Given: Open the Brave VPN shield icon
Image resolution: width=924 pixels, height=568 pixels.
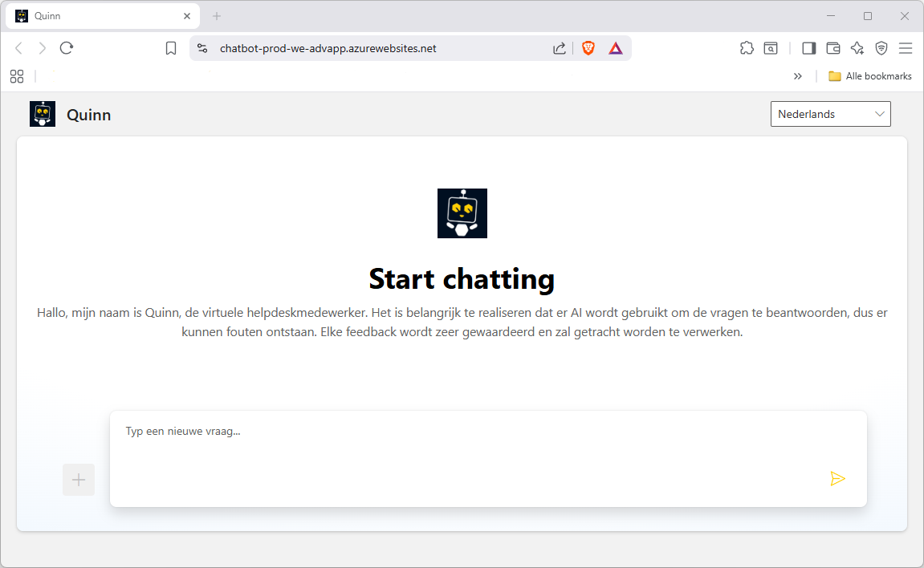Looking at the screenshot, I should point(881,48).
